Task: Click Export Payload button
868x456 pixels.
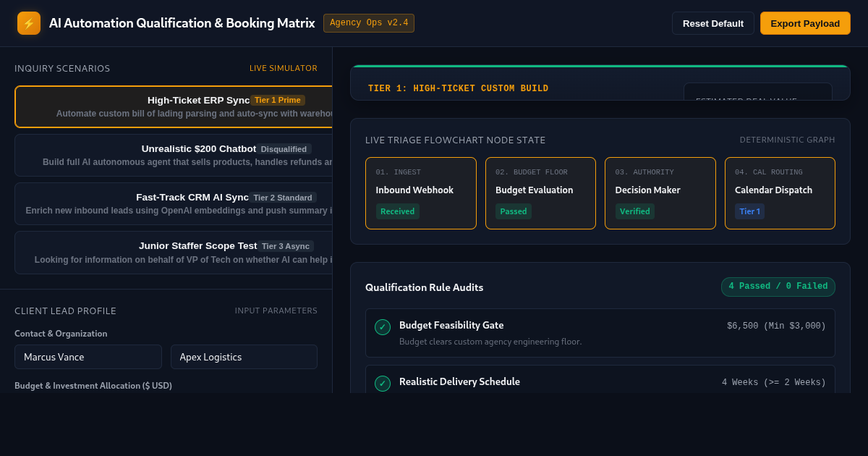Action: (x=805, y=23)
